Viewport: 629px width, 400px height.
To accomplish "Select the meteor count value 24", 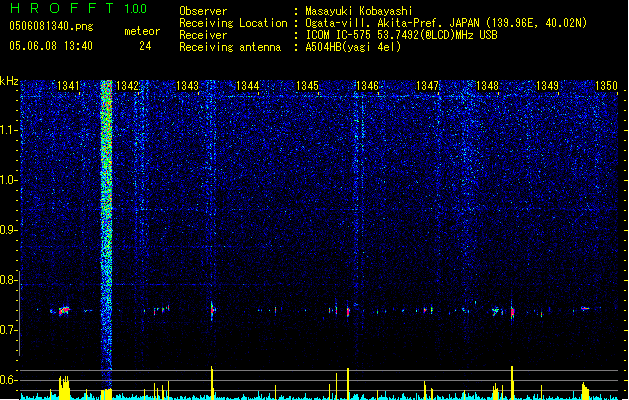I will 145,46.
